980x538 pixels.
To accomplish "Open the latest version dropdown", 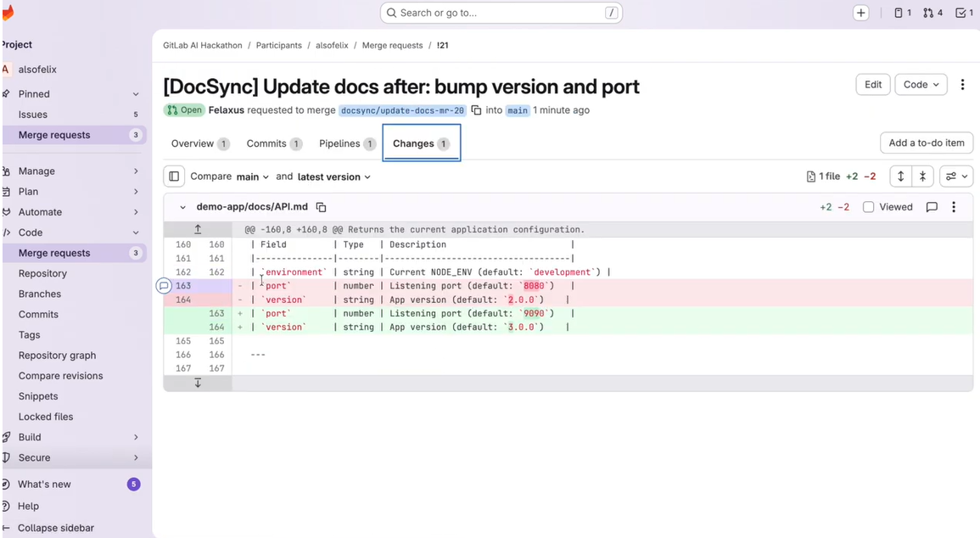I will pos(333,177).
